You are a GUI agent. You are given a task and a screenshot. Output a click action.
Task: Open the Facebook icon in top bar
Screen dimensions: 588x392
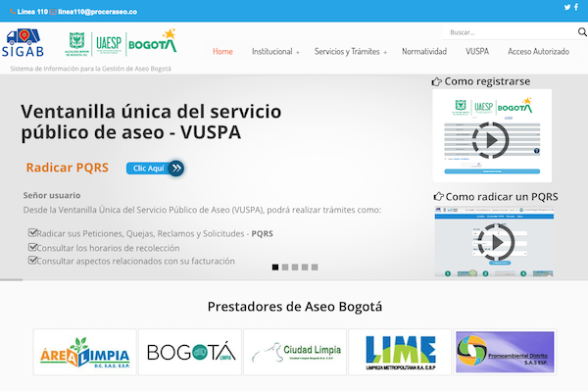[x=576, y=7]
